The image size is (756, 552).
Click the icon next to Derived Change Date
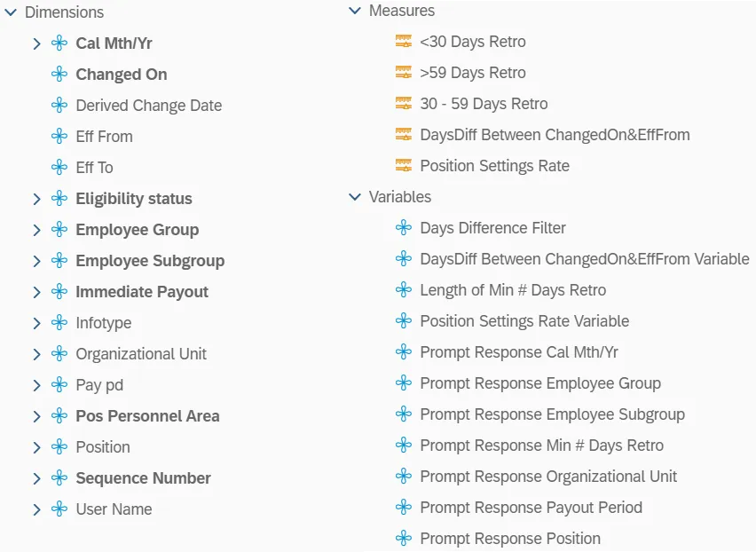coord(59,106)
